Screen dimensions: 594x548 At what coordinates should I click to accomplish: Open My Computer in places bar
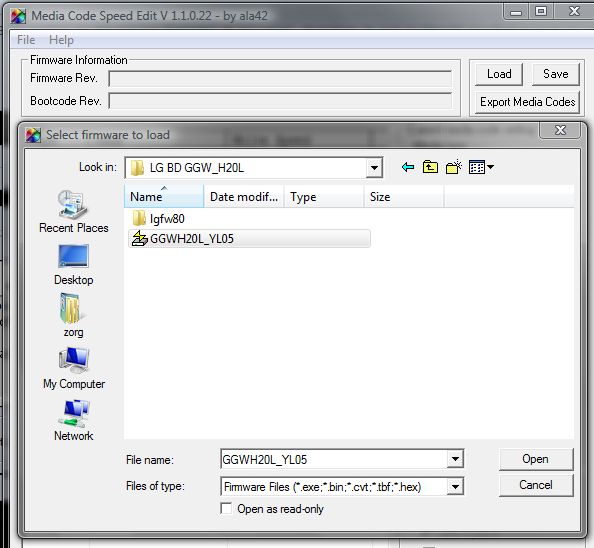73,368
